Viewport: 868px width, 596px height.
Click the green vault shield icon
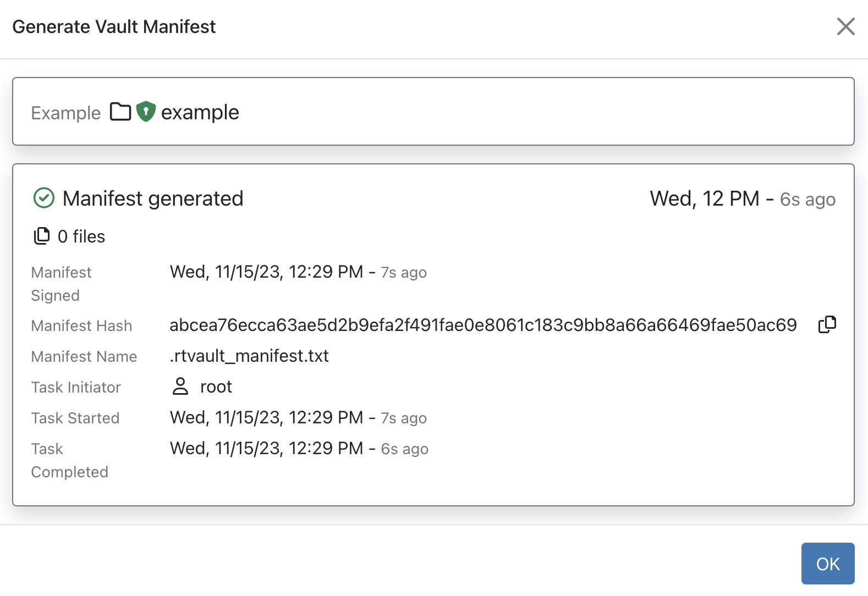click(x=146, y=112)
